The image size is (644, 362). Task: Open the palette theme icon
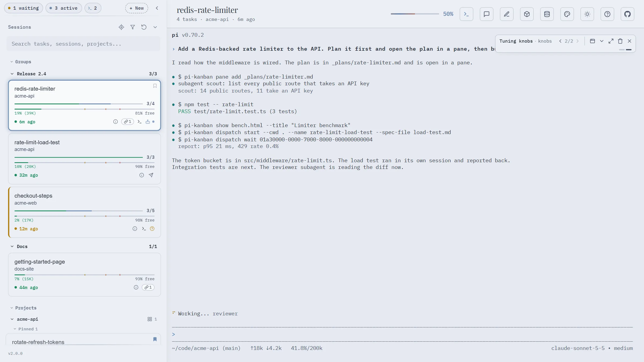click(567, 14)
